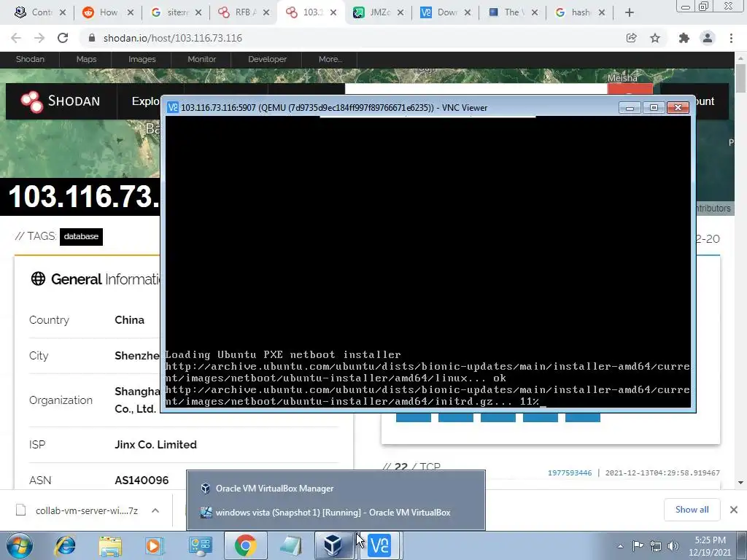This screenshot has height=560, width=747.
Task: Click 'China' country value
Action: point(129,320)
